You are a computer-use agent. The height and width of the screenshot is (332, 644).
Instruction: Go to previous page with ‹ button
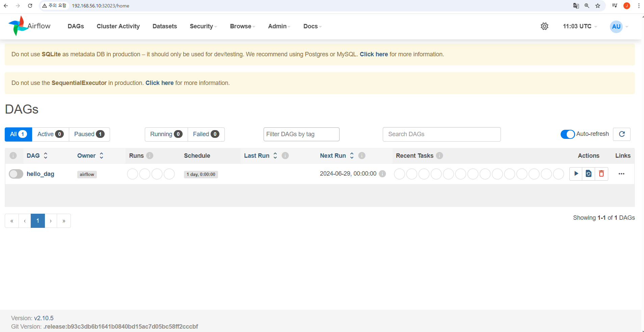click(25, 221)
